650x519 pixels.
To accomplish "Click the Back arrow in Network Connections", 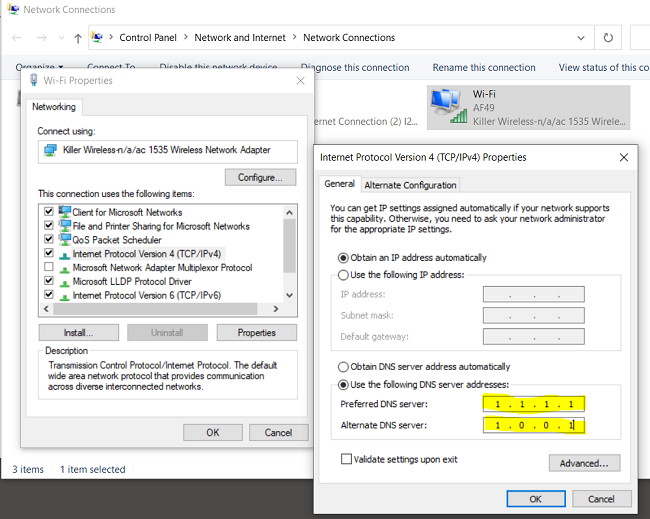I will (x=17, y=38).
